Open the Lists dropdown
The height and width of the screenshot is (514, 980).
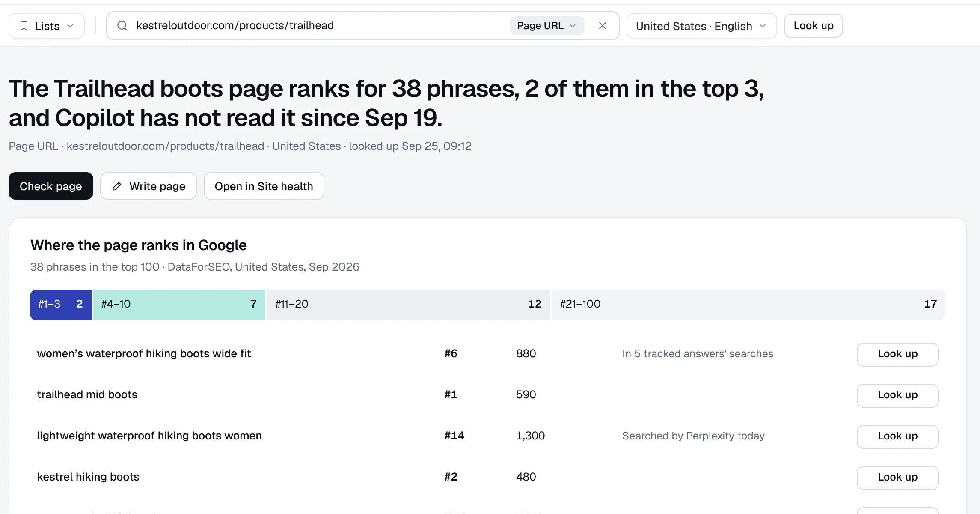tap(47, 26)
